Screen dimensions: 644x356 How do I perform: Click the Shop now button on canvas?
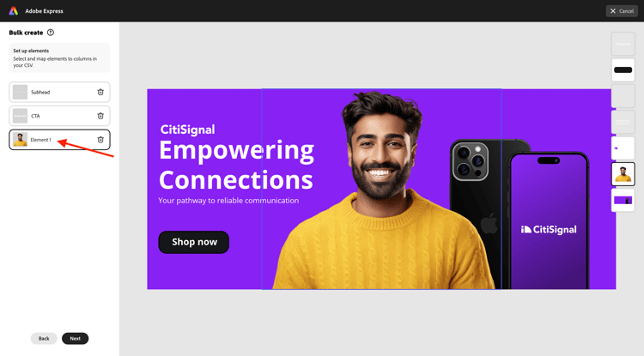[x=194, y=242]
